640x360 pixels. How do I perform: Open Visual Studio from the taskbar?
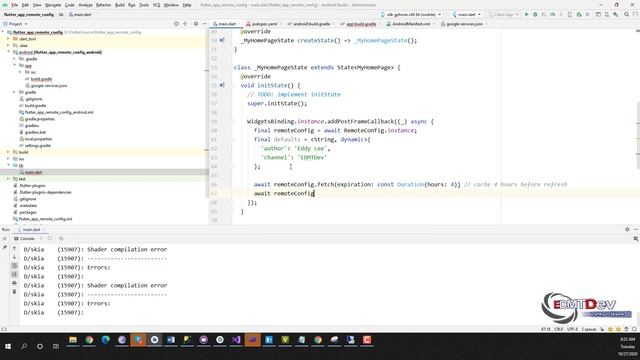[x=236, y=340]
